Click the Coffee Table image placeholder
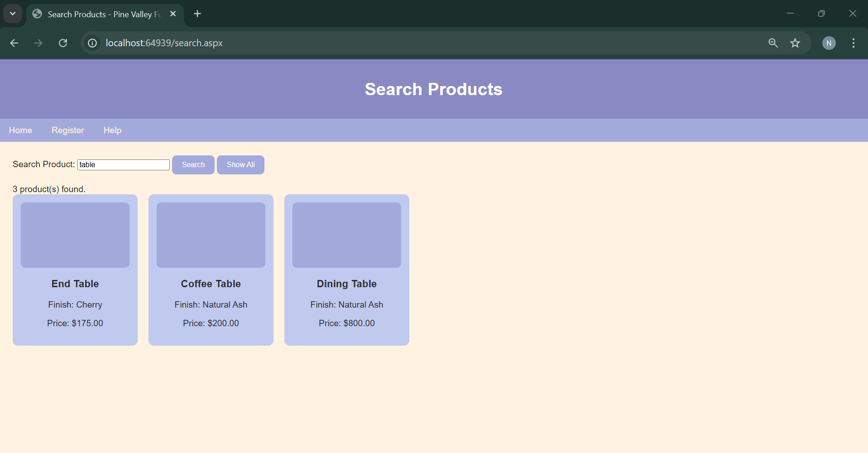The height and width of the screenshot is (453, 868). coord(211,235)
